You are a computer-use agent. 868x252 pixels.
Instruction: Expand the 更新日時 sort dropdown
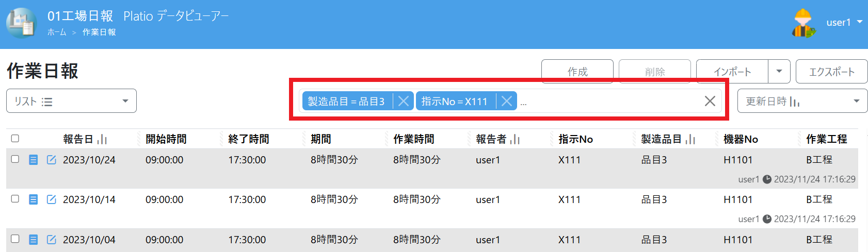[x=802, y=101]
